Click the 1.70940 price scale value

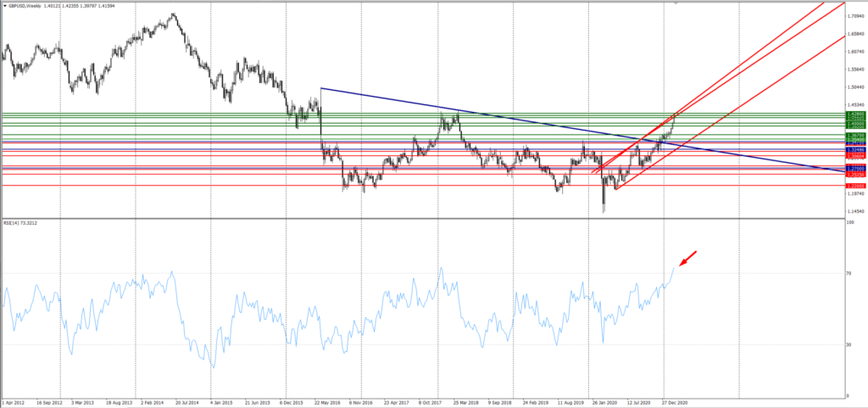coord(856,14)
